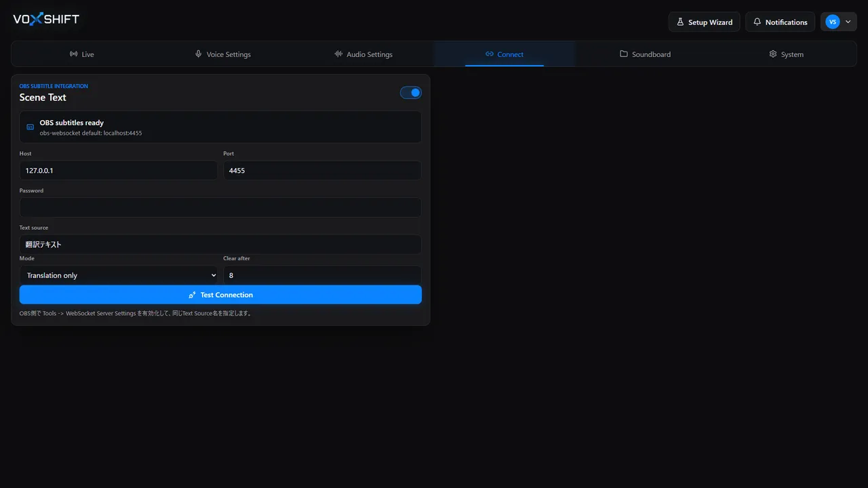Click the Text source field
The height and width of the screenshot is (488, 868).
click(220, 245)
